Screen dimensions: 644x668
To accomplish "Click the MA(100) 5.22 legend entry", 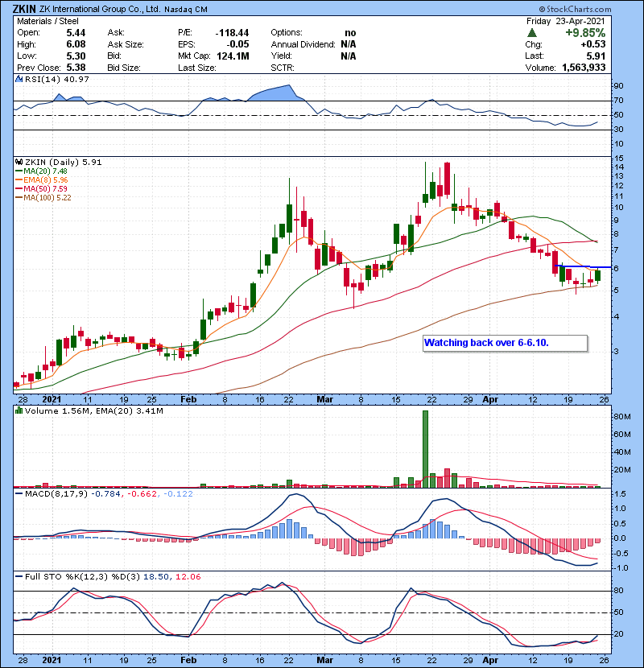I will [x=43, y=198].
